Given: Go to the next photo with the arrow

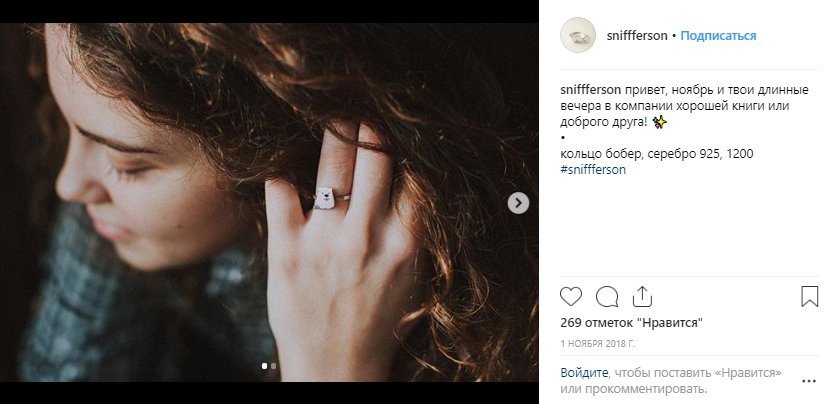Looking at the screenshot, I should (x=518, y=203).
